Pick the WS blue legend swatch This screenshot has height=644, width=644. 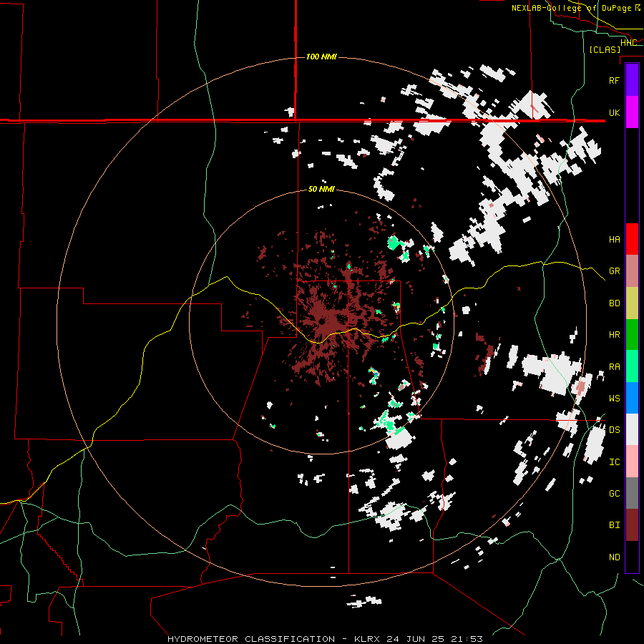pyautogui.click(x=632, y=398)
